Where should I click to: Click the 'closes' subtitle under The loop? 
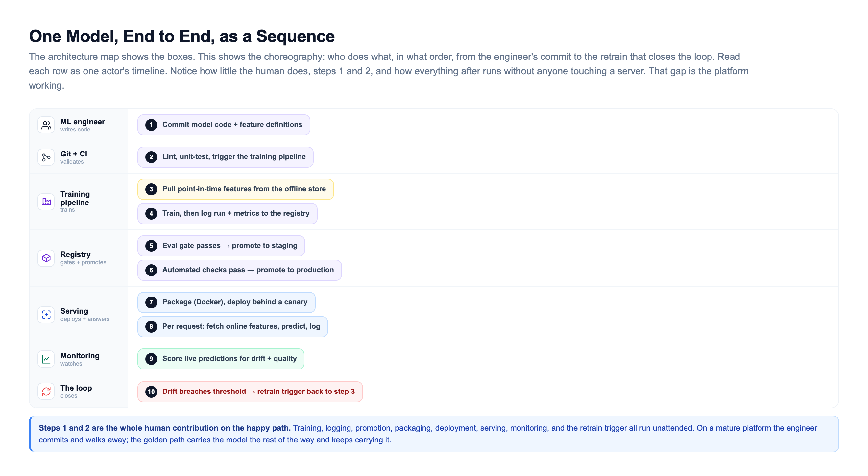coord(69,396)
